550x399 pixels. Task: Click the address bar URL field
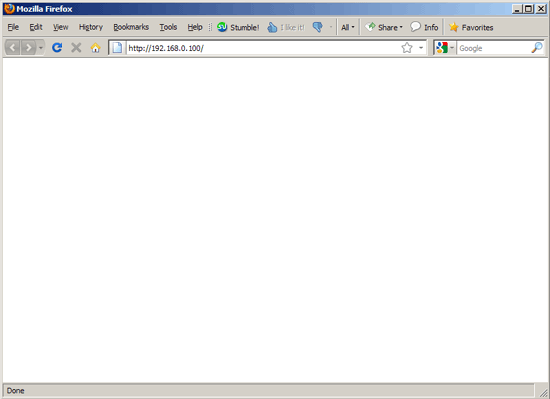coord(263,48)
